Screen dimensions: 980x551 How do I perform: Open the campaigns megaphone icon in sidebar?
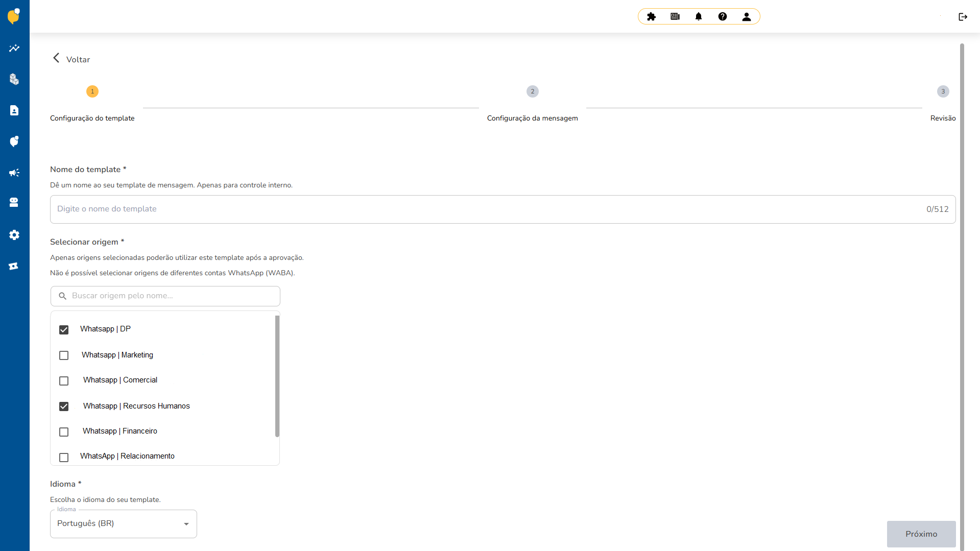click(x=14, y=173)
